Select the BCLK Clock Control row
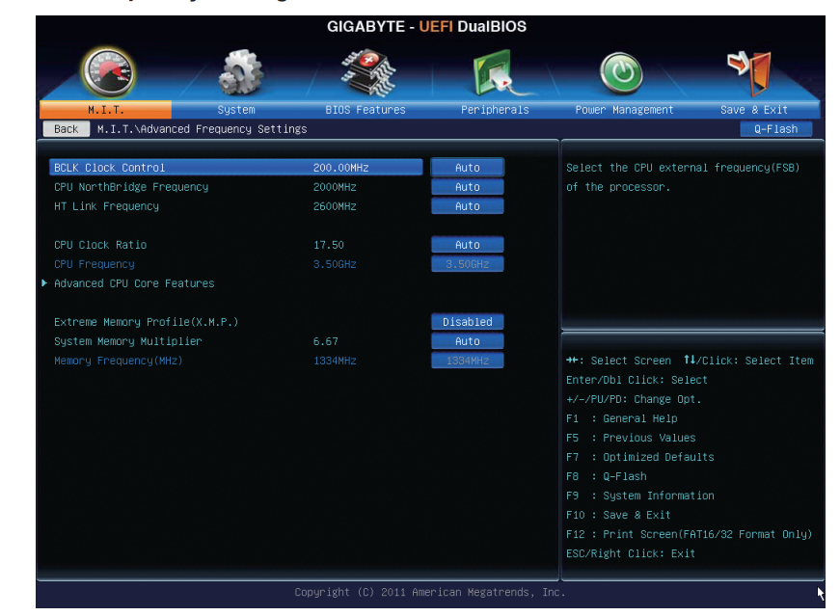The image size is (840, 616). pos(235,168)
